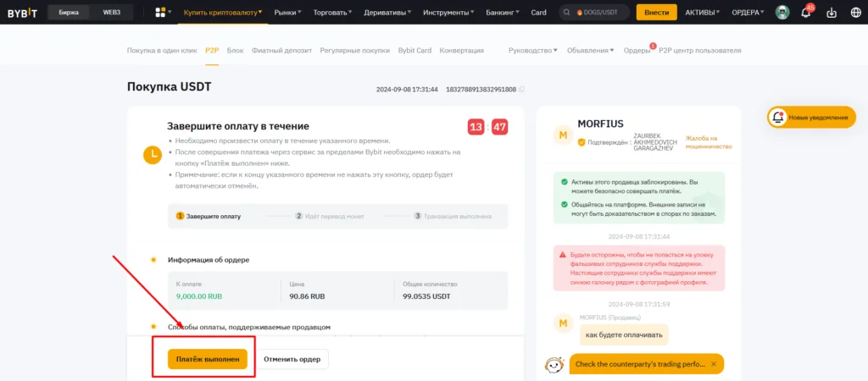The image size is (868, 381).
Task: Click step 3 Транзакция выполнена
Action: 453,216
